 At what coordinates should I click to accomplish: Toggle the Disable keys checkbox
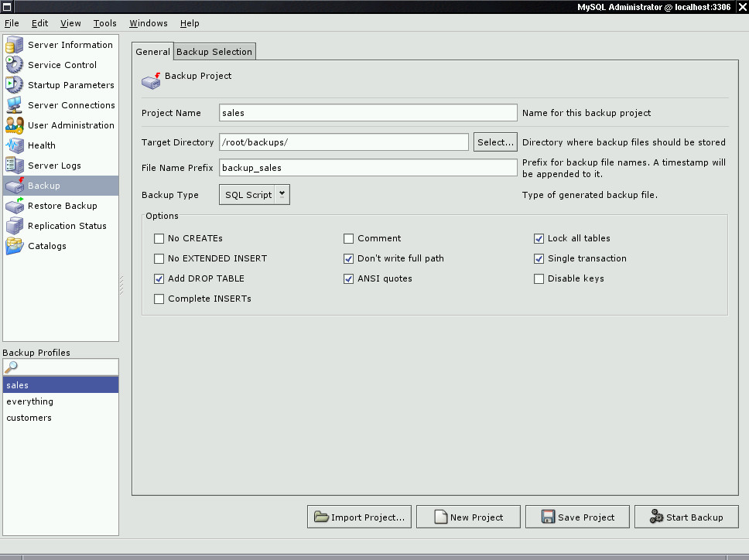539,278
